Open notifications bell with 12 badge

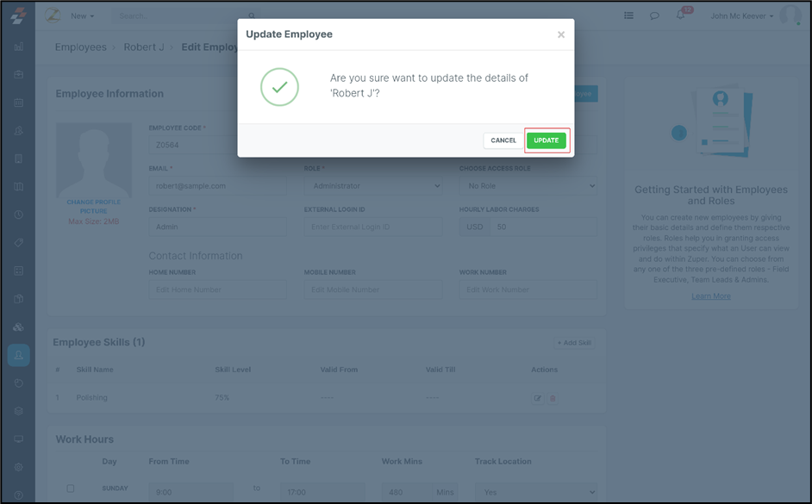point(680,15)
